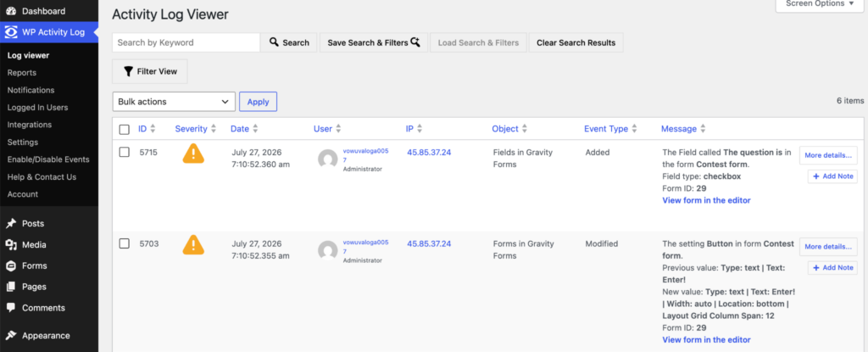Image resolution: width=868 pixels, height=352 pixels.
Task: Click More details for event 5703
Action: [828, 247]
